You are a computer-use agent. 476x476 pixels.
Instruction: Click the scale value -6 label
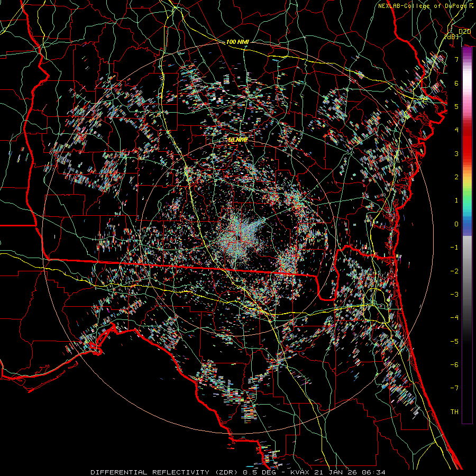pyautogui.click(x=454, y=364)
